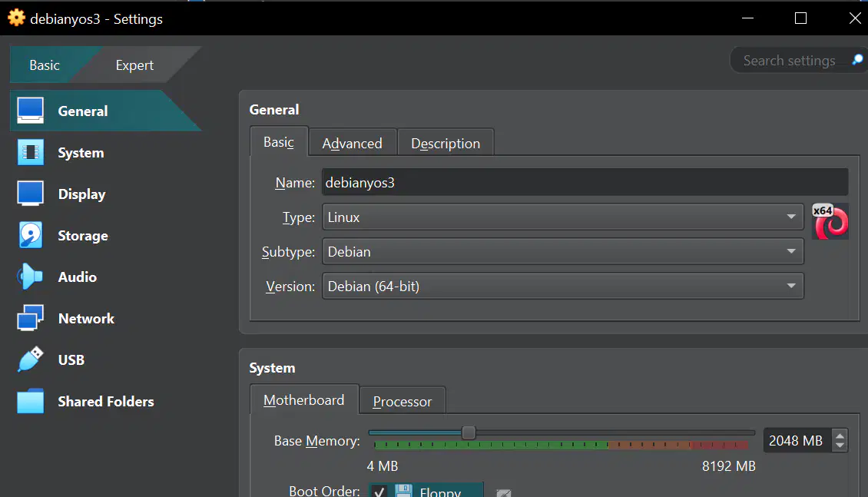The height and width of the screenshot is (497, 868).
Task: Click the Floppy disk boot device icon
Action: point(403,491)
